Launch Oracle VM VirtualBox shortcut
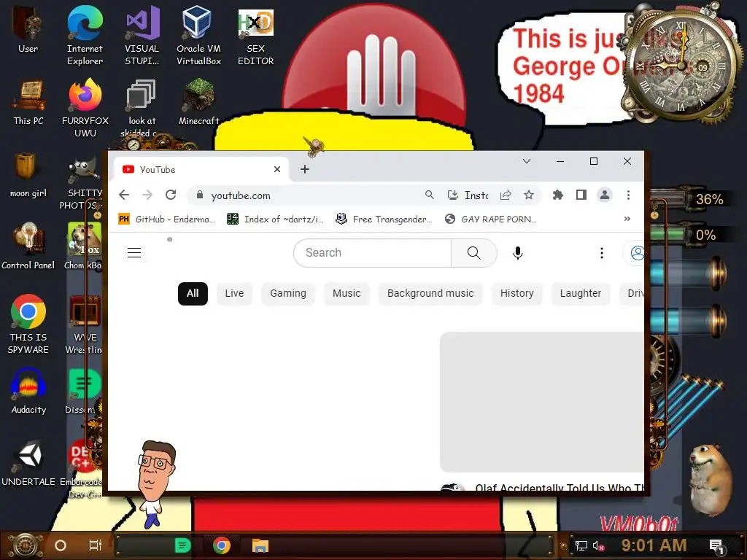 coord(198,36)
